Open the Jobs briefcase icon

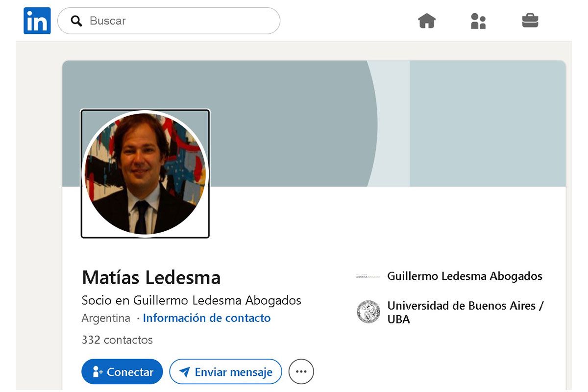coord(530,21)
